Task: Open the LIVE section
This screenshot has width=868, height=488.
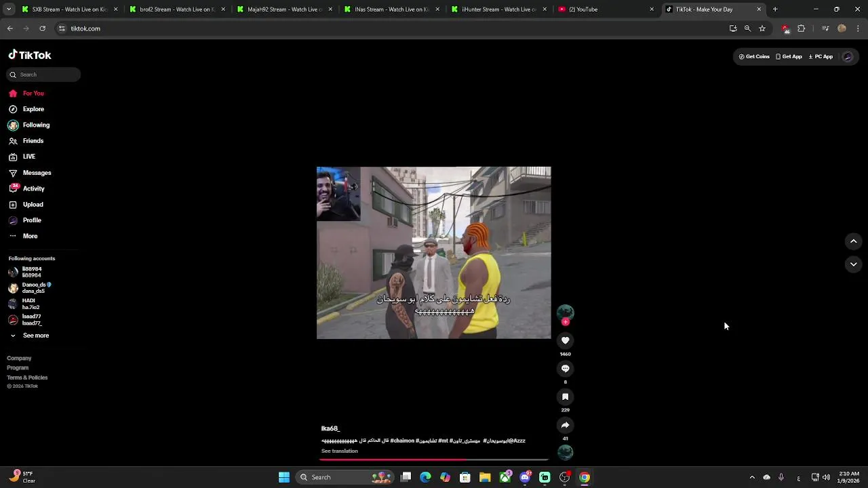Action: coord(22,157)
